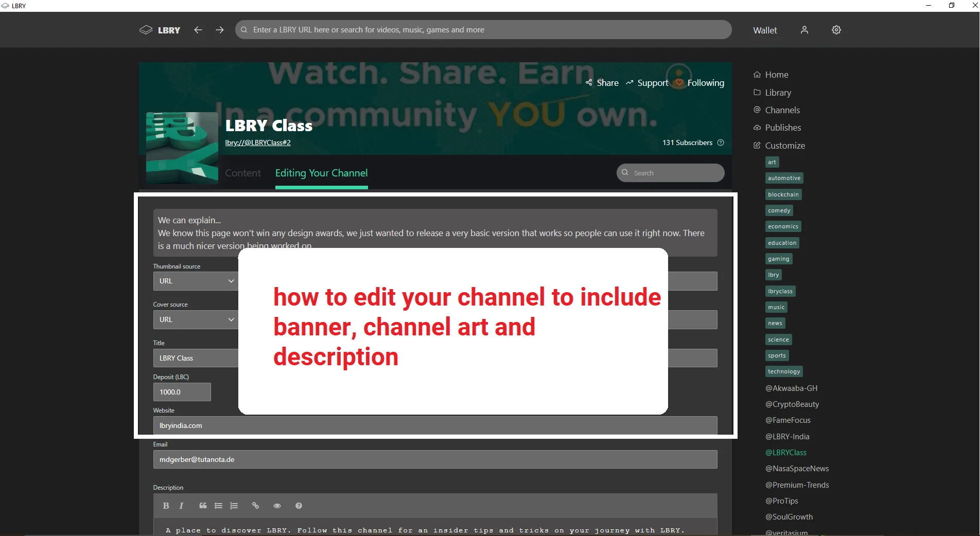This screenshot has height=536, width=980.
Task: Click subscribers help question icon
Action: [721, 142]
